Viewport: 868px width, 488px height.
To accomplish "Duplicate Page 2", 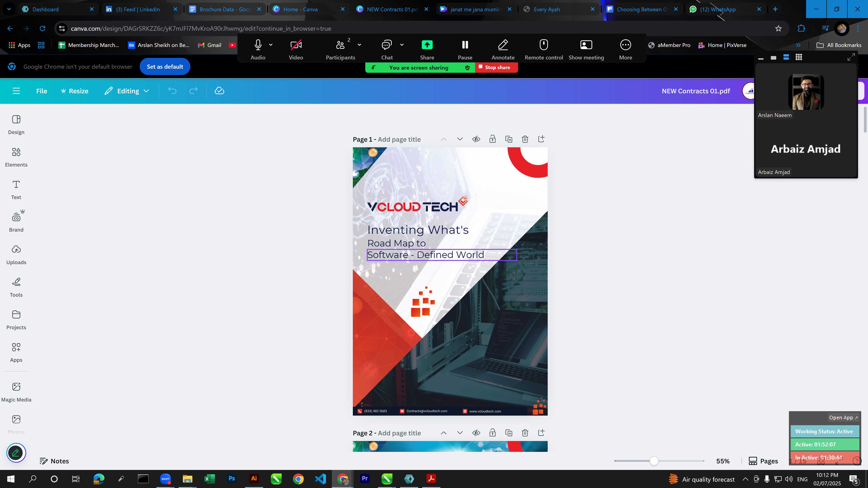I will tap(509, 433).
